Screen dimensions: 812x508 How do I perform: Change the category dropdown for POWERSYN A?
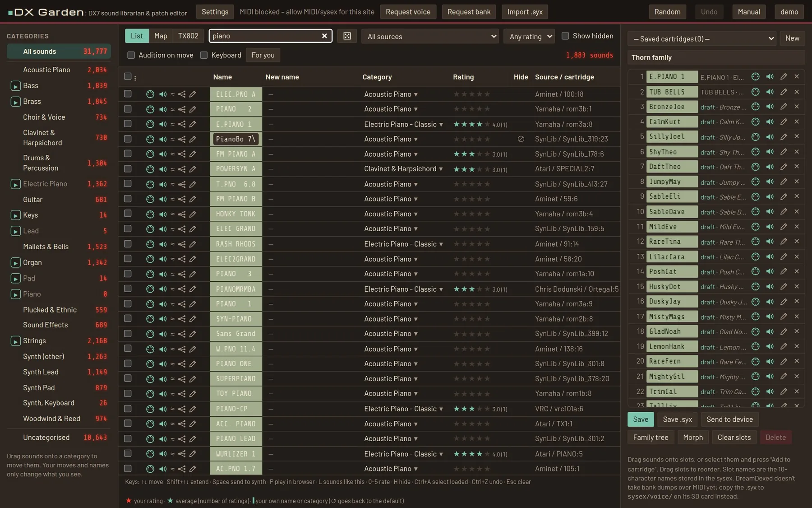[x=403, y=169]
